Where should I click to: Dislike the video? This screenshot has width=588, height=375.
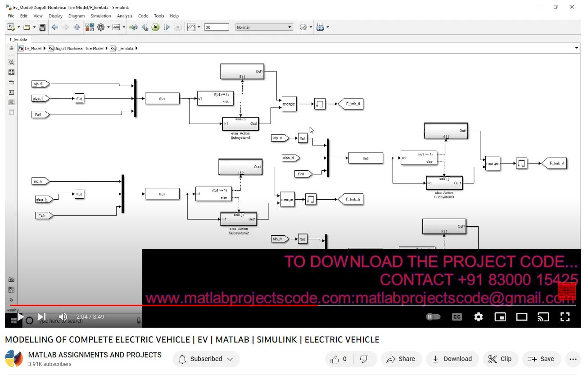(365, 359)
